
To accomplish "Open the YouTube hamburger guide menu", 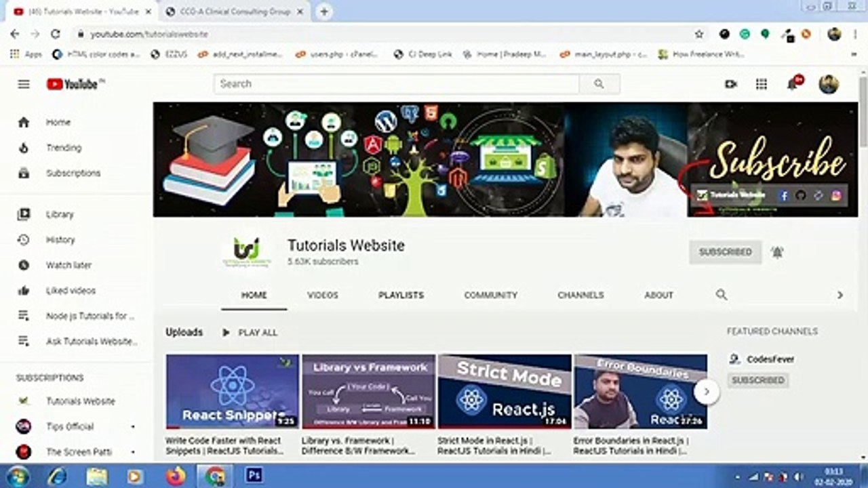I will (x=24, y=84).
